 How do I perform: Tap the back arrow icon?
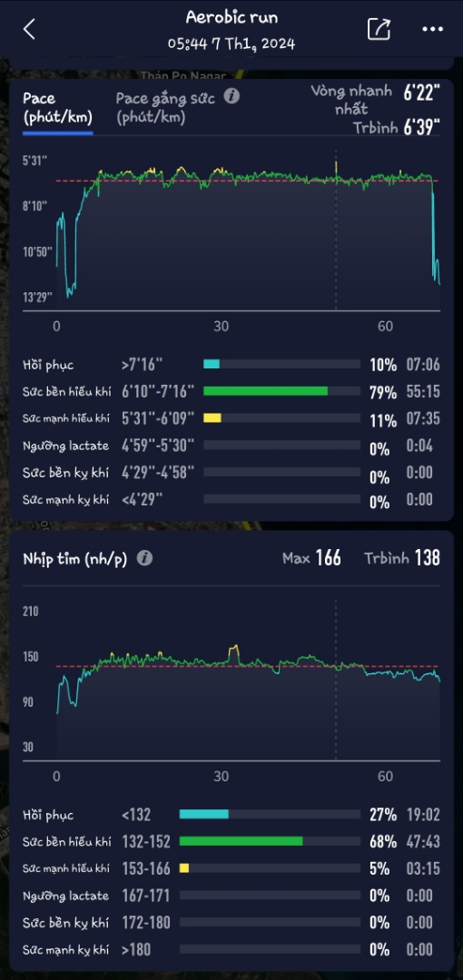tap(29, 29)
